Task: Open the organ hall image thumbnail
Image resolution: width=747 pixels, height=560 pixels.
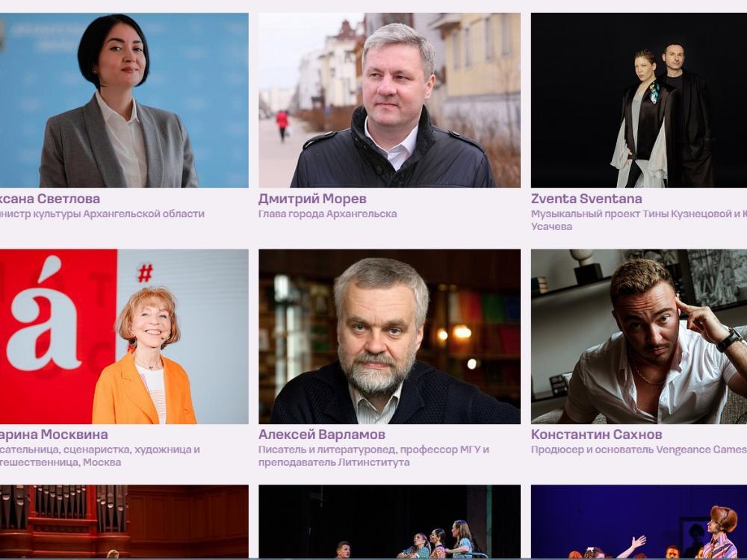Action: [124, 521]
